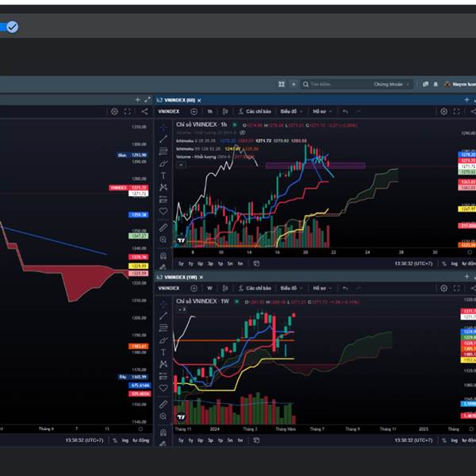Close the VNINDEX (60) tab
This screenshot has height=476, width=476.
click(x=199, y=100)
